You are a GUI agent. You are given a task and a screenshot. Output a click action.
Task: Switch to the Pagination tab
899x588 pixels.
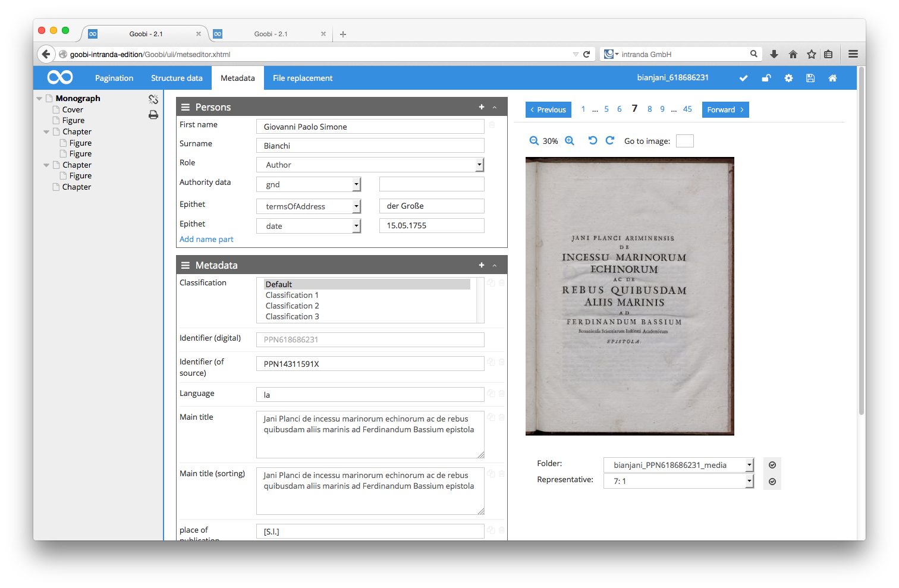(x=114, y=78)
